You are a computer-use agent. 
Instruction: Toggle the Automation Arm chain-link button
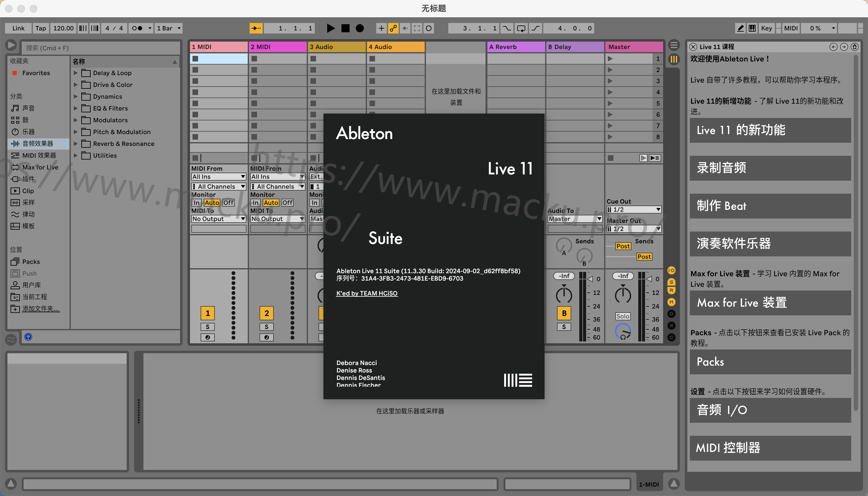click(393, 28)
